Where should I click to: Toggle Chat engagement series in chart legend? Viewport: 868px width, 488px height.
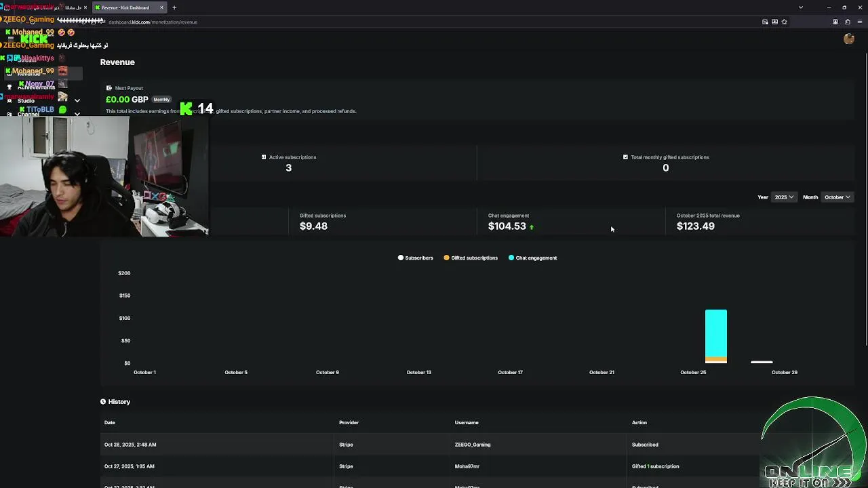coord(532,258)
